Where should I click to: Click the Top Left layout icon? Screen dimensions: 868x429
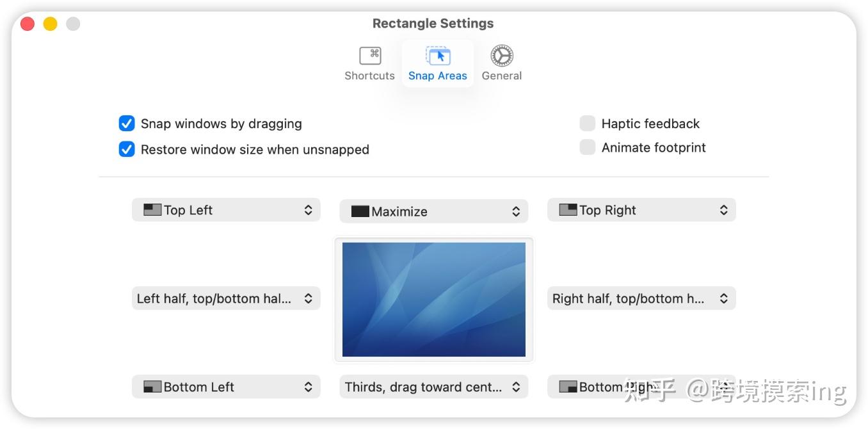pos(152,209)
